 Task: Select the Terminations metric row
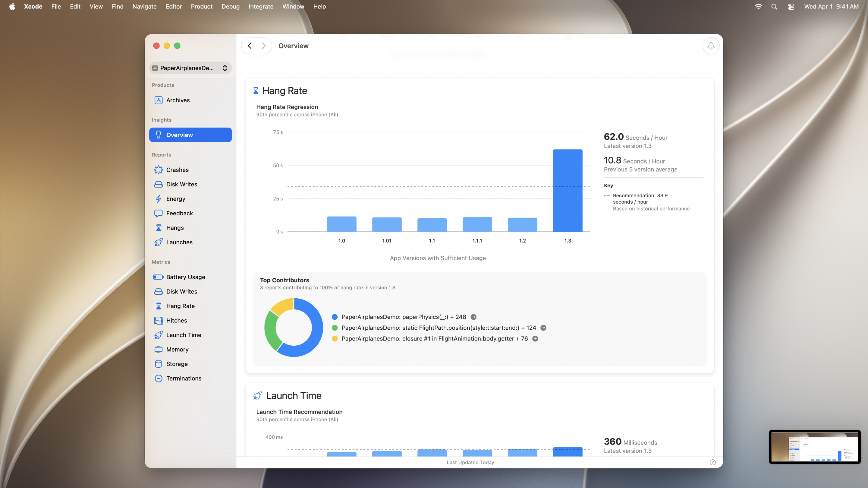point(190,379)
